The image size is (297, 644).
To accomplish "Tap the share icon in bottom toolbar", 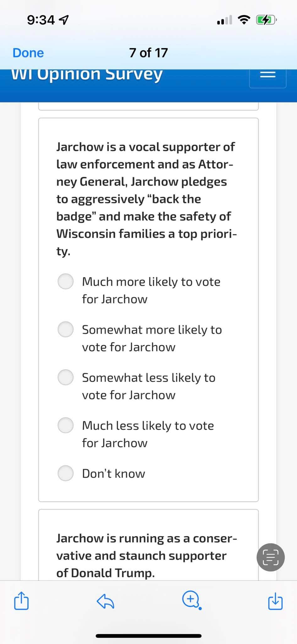I will click(x=21, y=601).
